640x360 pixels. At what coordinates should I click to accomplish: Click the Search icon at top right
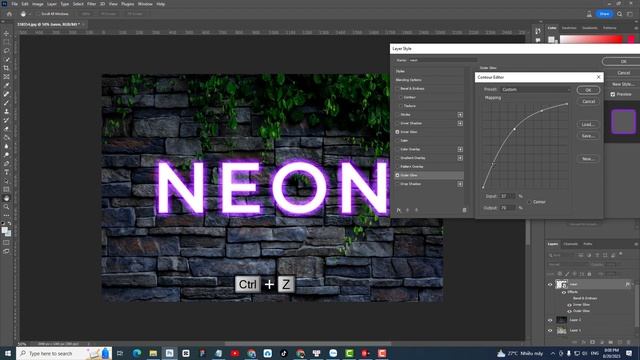tap(620, 14)
